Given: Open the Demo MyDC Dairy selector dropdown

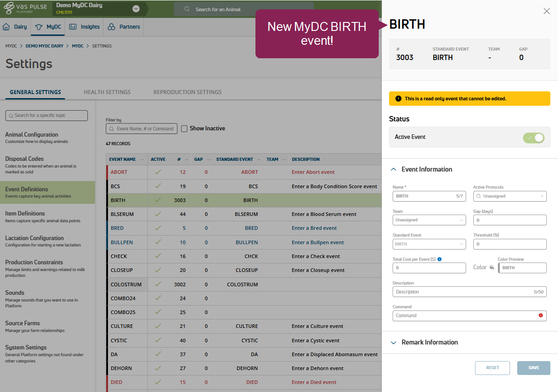Looking at the screenshot, I should pyautogui.click(x=136, y=9).
